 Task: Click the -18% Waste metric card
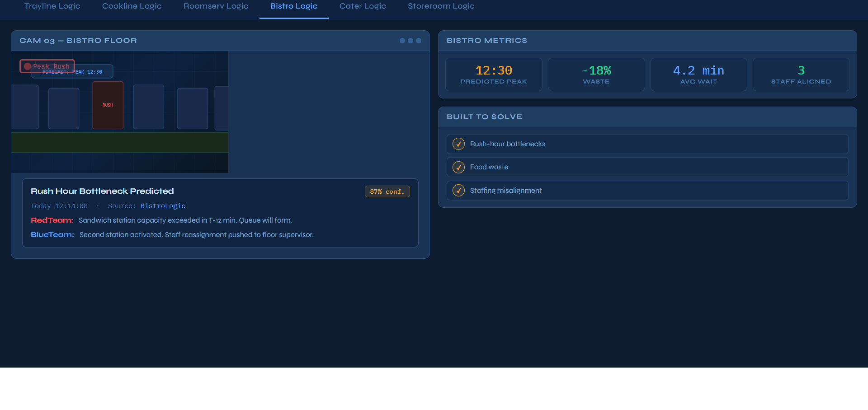click(596, 75)
